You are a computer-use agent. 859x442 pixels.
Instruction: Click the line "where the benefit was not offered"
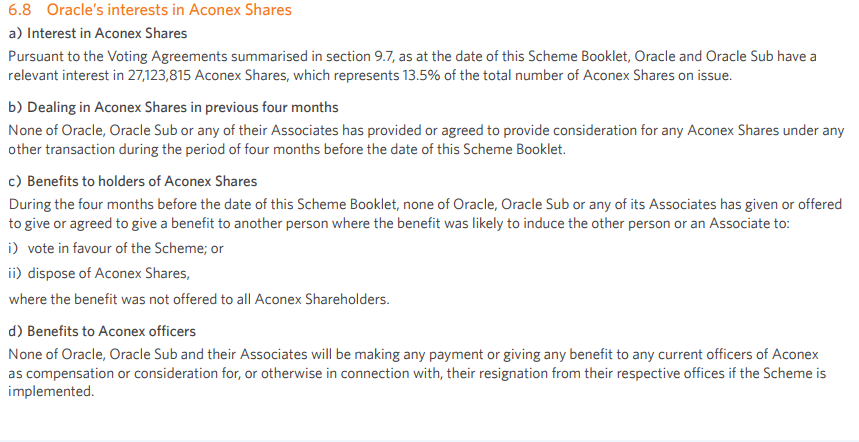pos(199,299)
